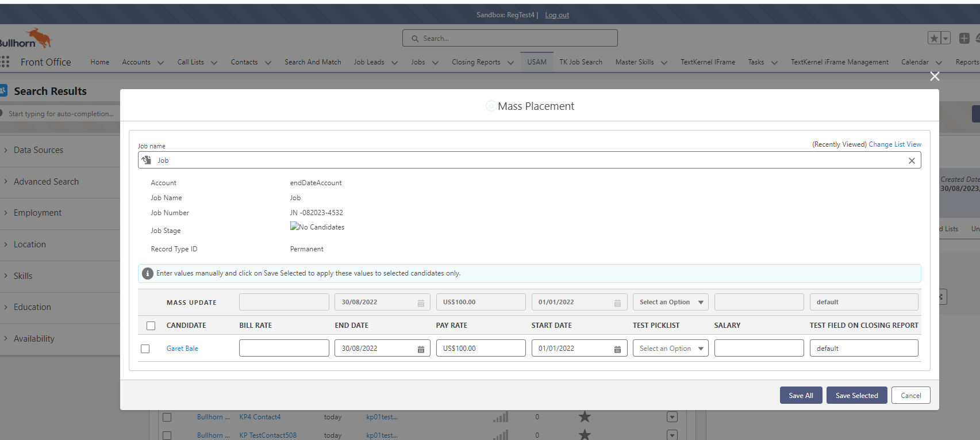Image resolution: width=980 pixels, height=440 pixels.
Task: Check the KP TestContact508 row checkbox
Action: pos(167,435)
